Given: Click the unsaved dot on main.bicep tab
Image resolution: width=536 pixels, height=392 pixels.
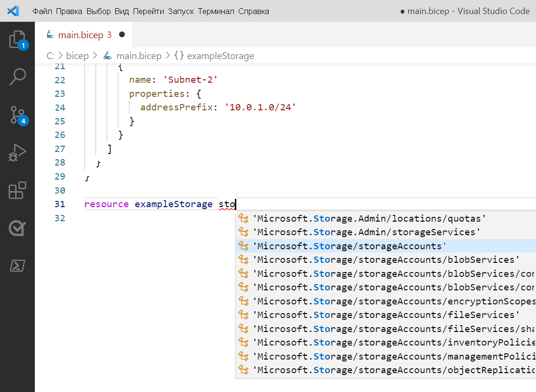Looking at the screenshot, I should 122,34.
